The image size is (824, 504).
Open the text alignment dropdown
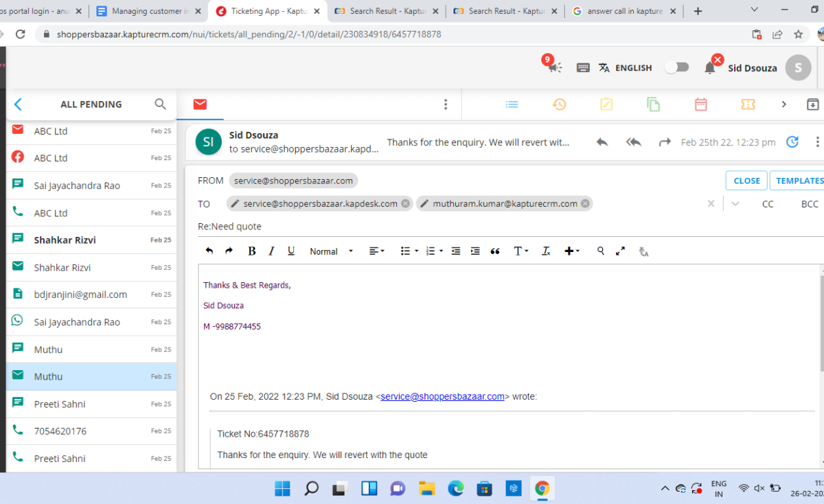coord(377,251)
